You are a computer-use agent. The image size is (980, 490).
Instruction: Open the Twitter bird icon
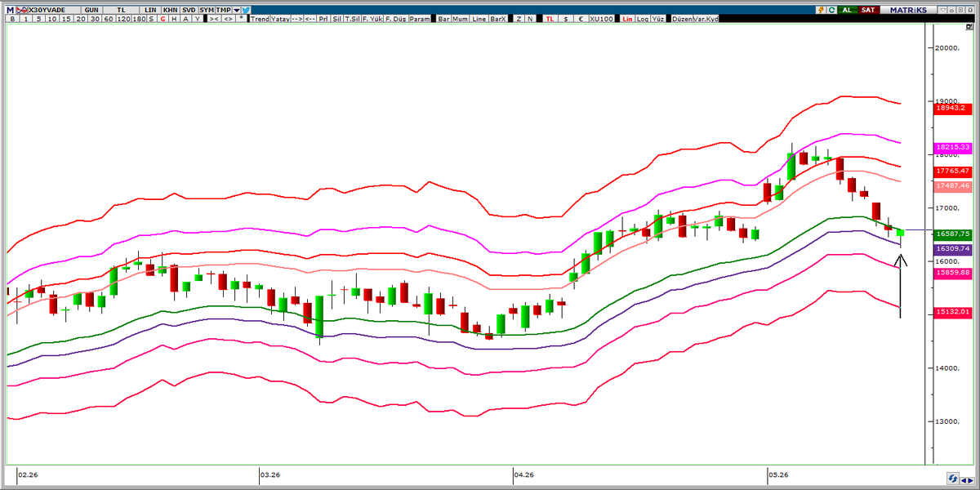pos(245,10)
